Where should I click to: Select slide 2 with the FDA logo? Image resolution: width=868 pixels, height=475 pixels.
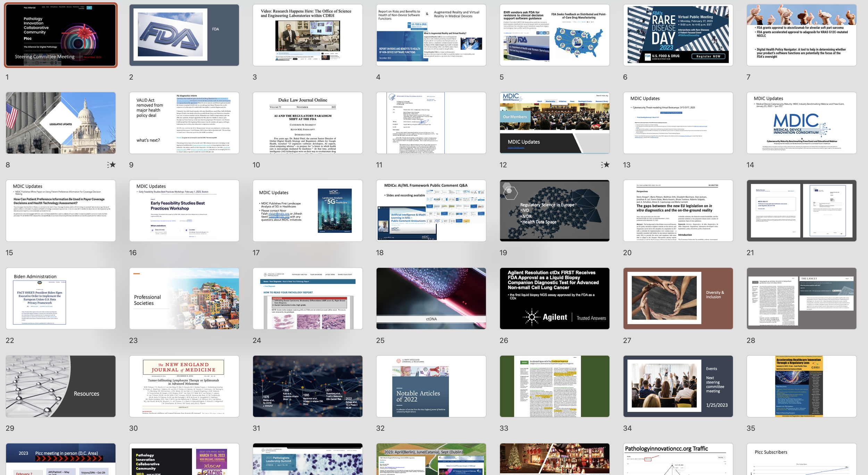pyautogui.click(x=184, y=35)
